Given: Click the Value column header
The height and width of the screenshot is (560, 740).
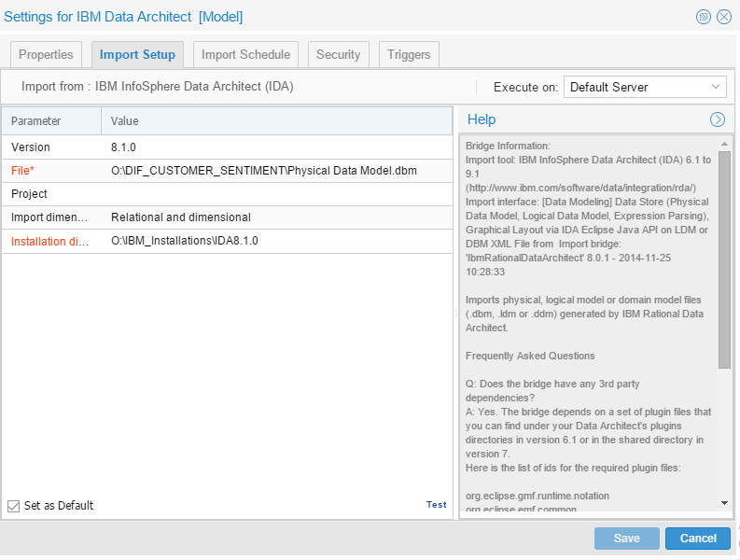Looking at the screenshot, I should pyautogui.click(x=277, y=121).
